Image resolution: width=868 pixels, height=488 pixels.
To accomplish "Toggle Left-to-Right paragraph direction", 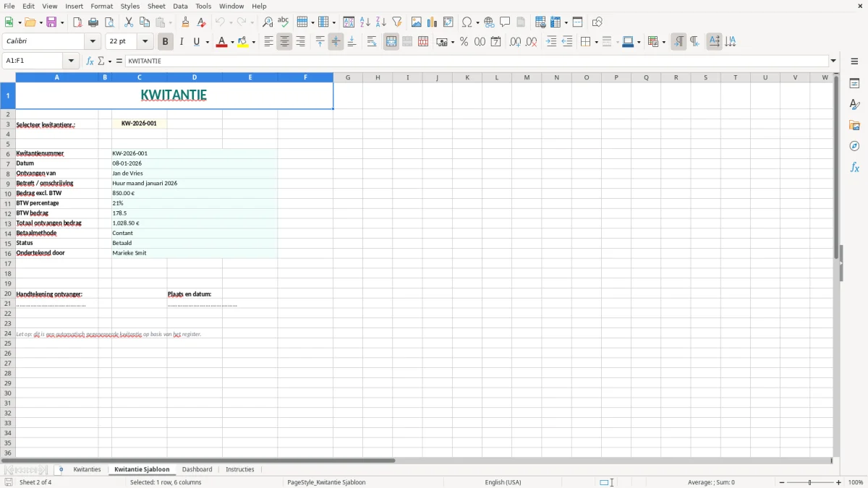I will click(x=678, y=42).
